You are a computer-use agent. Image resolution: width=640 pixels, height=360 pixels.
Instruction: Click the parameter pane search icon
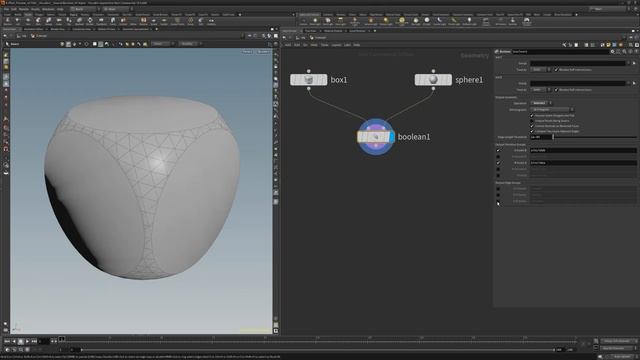click(624, 52)
